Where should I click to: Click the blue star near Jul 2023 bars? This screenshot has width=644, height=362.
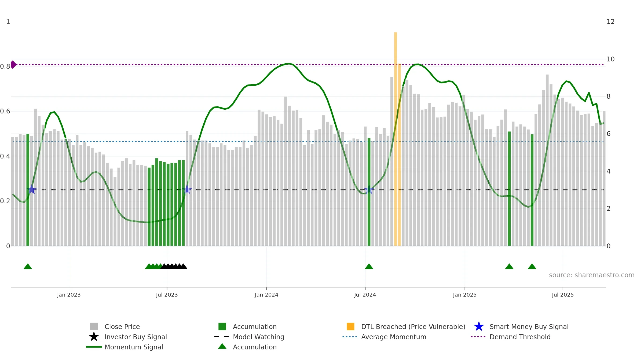pyautogui.click(x=187, y=190)
